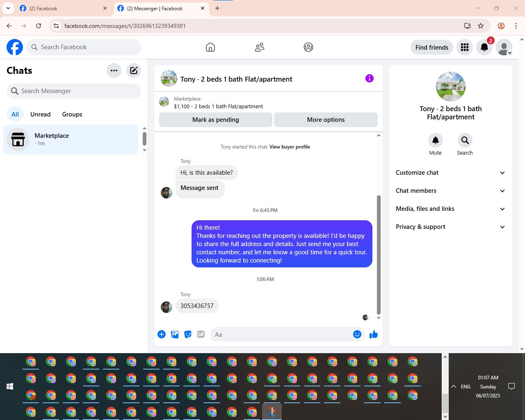Expand the Privacy & support section
The height and width of the screenshot is (420, 525).
(450, 227)
